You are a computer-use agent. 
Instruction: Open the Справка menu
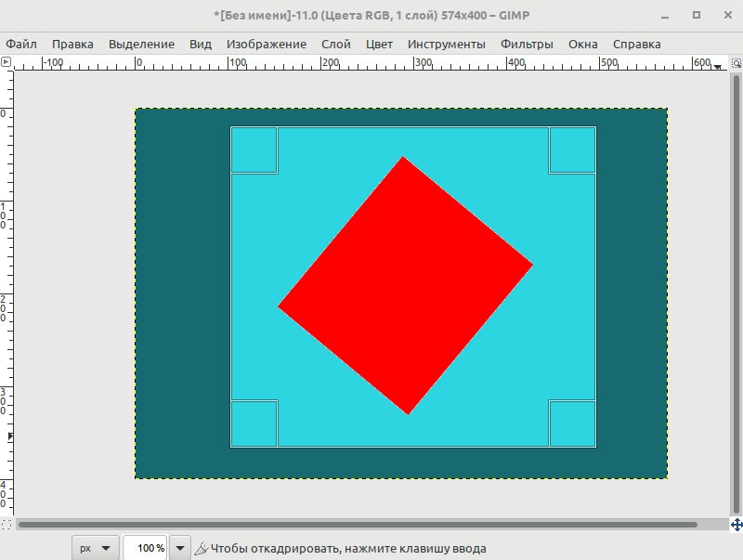(636, 44)
